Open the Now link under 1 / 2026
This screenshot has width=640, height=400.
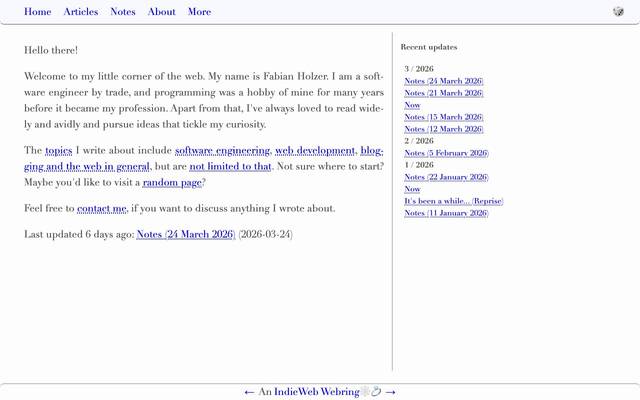(412, 189)
